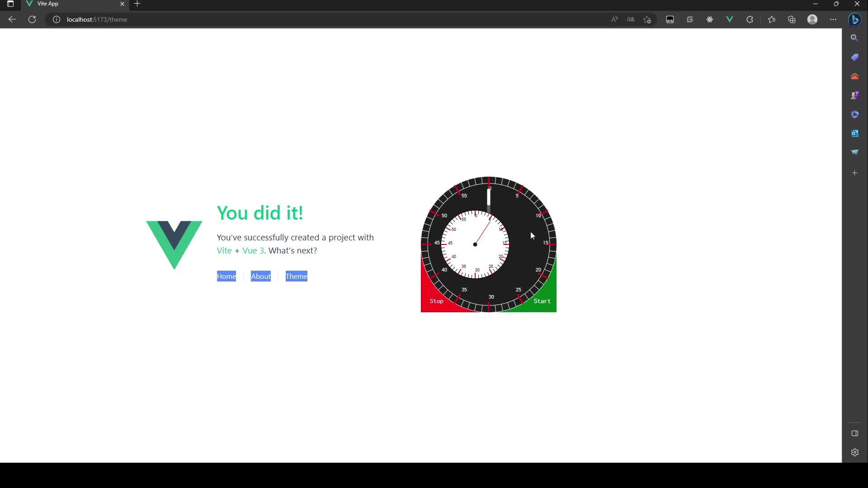Viewport: 868px width, 488px height.
Task: Open a new browser tab
Action: click(137, 4)
